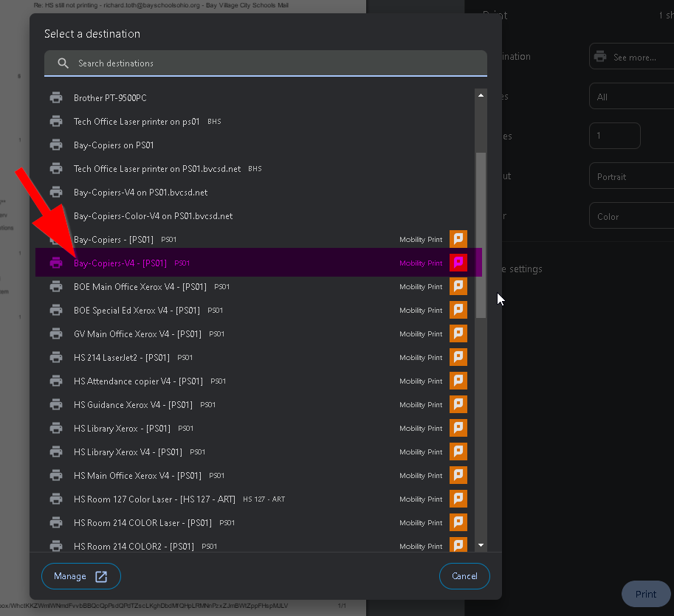Select HS Attendance copier V4 - [PS01]
Screen dimensions: 674x616
point(258,381)
